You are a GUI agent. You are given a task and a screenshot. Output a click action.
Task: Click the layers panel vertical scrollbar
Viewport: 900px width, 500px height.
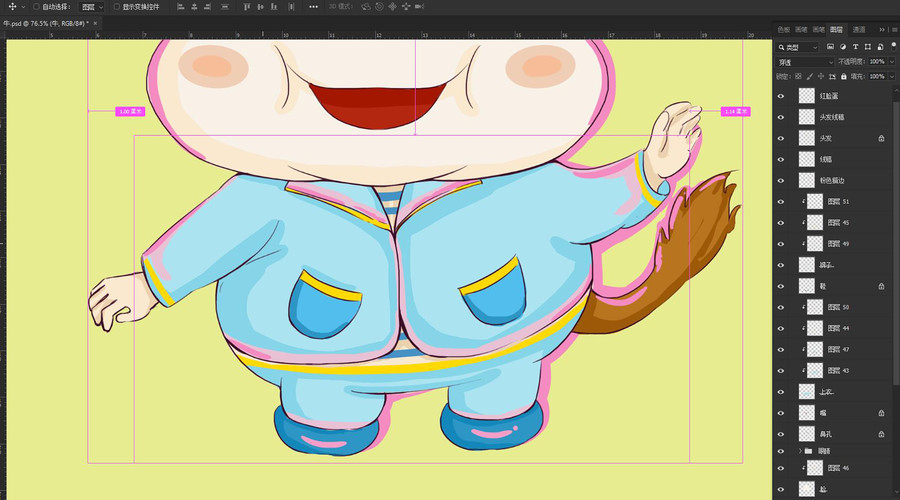895,244
